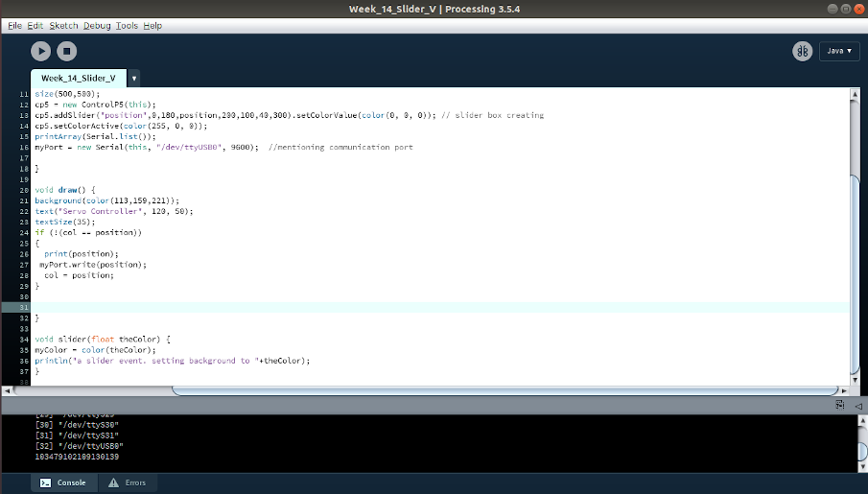Click horizontal scrollbar right arrow
Screen dimensions: 868x494
pos(844,390)
